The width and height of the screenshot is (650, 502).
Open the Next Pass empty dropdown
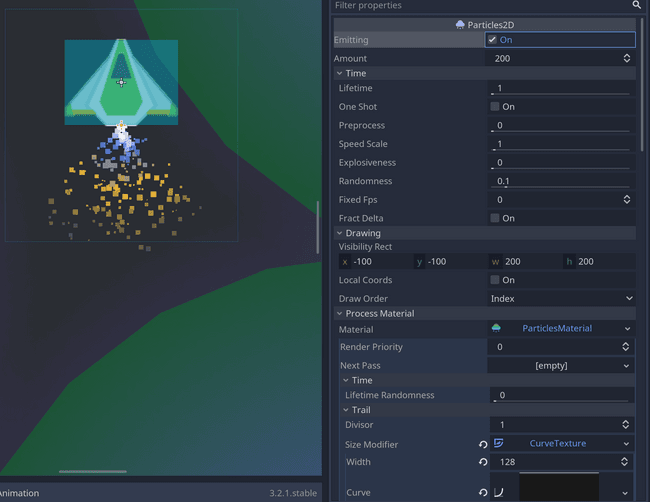click(x=560, y=366)
